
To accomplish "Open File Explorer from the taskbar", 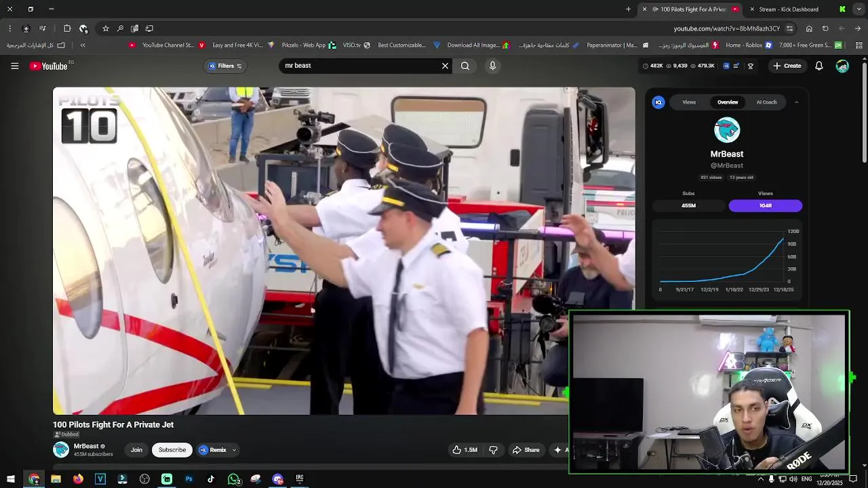I will tap(56, 479).
